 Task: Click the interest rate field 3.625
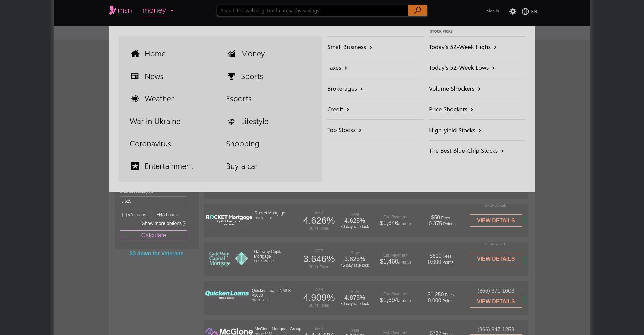(x=154, y=201)
